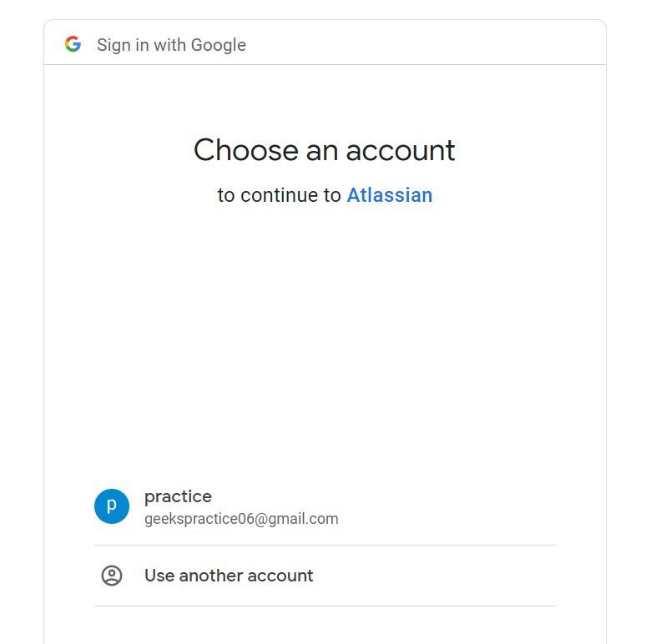The image size is (646, 644).
Task: Click the "to continue to" text
Action: (280, 195)
